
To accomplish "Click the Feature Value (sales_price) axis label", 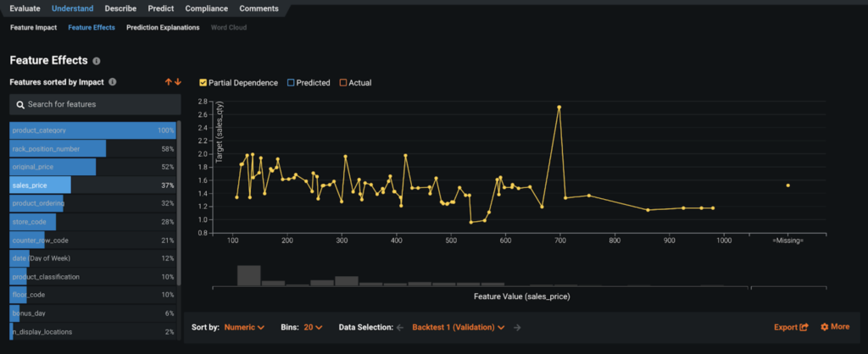I will pyautogui.click(x=522, y=296).
